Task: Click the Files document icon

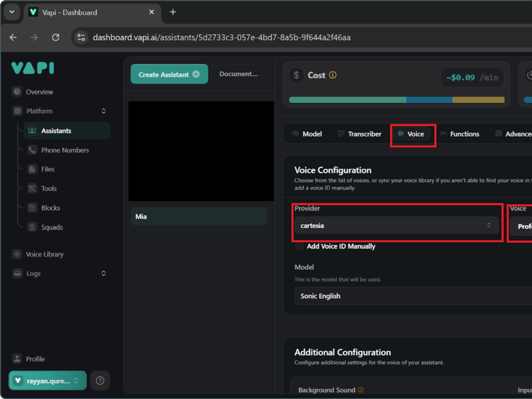Action: point(32,169)
